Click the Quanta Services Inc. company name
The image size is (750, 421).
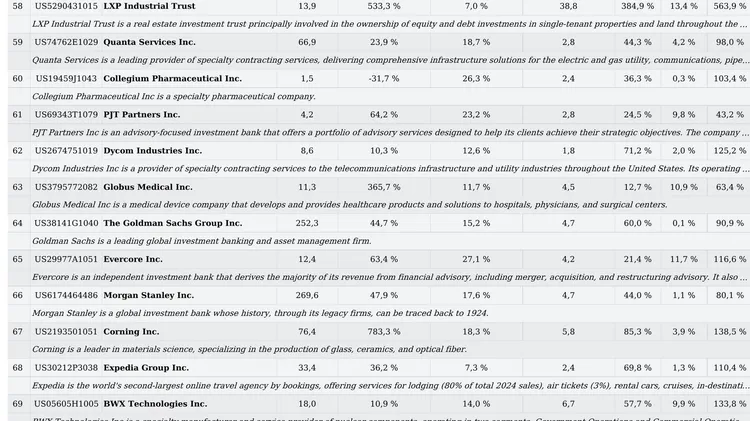coord(149,42)
